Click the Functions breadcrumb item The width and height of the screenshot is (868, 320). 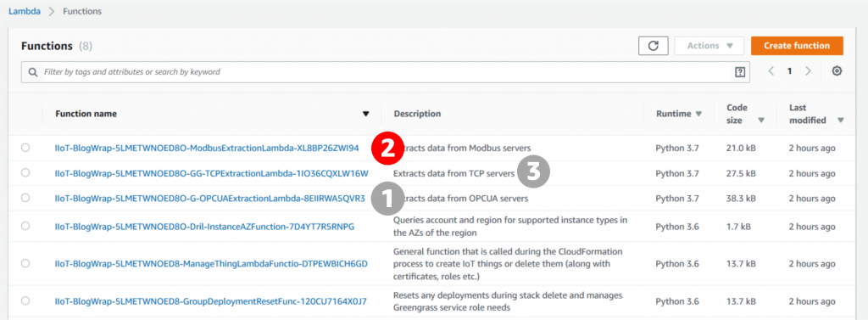tap(82, 11)
